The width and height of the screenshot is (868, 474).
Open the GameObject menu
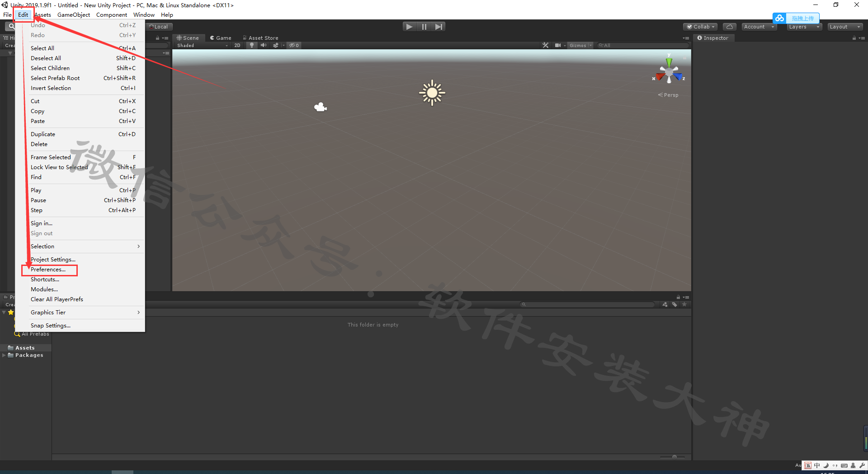click(x=74, y=15)
